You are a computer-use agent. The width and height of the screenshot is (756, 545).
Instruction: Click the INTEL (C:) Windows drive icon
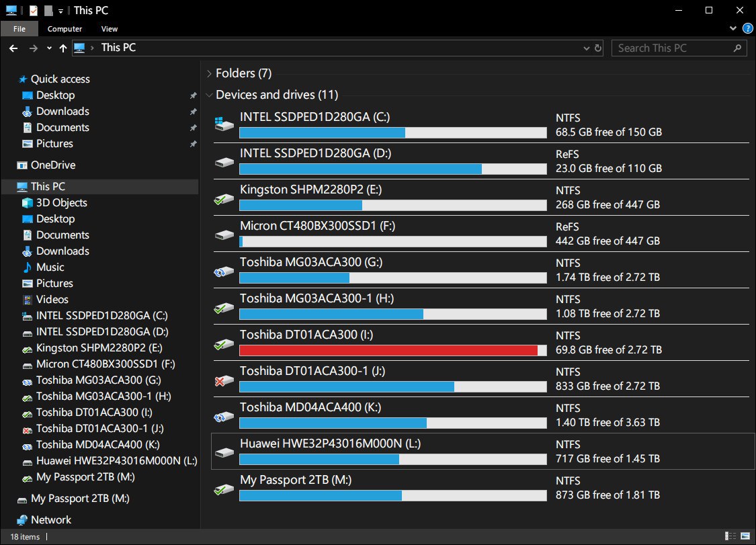pyautogui.click(x=224, y=124)
